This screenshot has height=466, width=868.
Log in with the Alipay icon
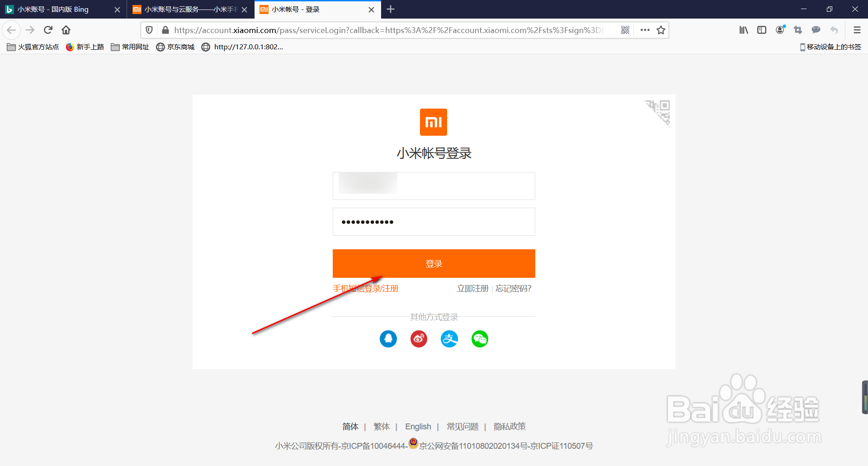pyautogui.click(x=449, y=339)
